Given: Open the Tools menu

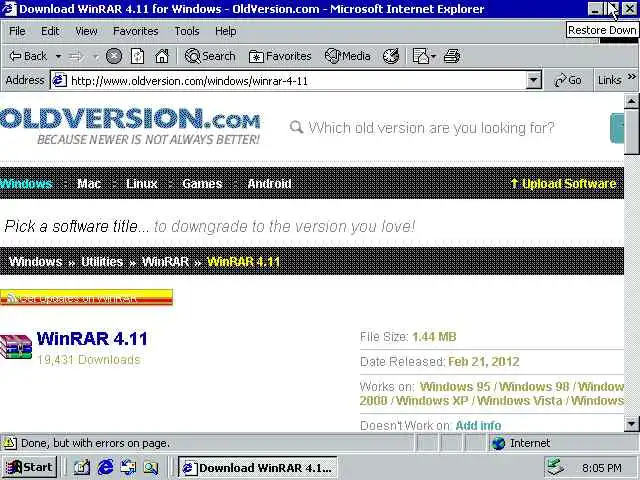Looking at the screenshot, I should coord(187,31).
